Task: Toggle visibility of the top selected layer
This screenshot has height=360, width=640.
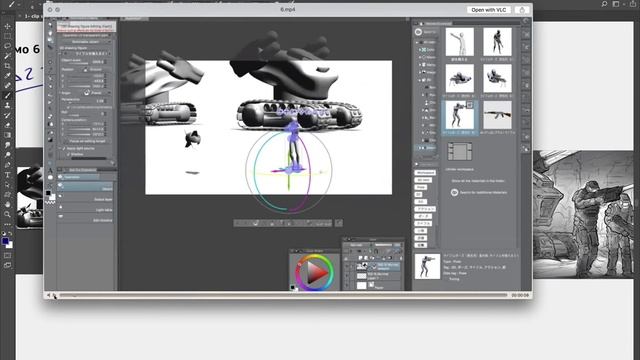Action: (347, 267)
